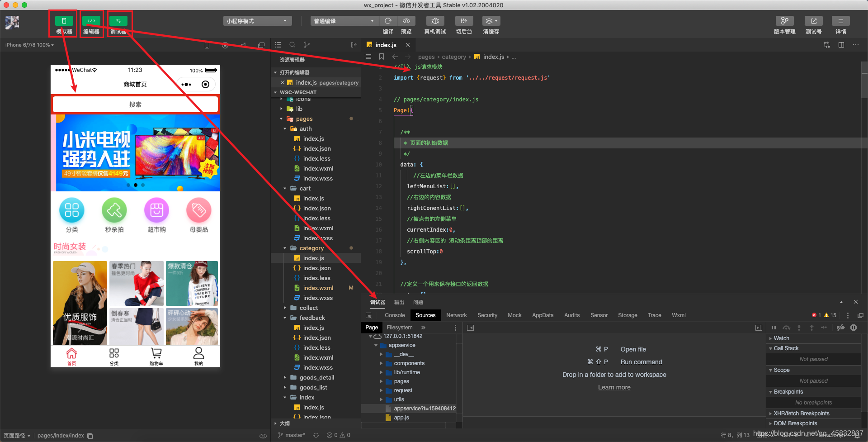The width and height of the screenshot is (868, 442).
Task: Expand the pages folder in Sources tree
Action: 382,381
